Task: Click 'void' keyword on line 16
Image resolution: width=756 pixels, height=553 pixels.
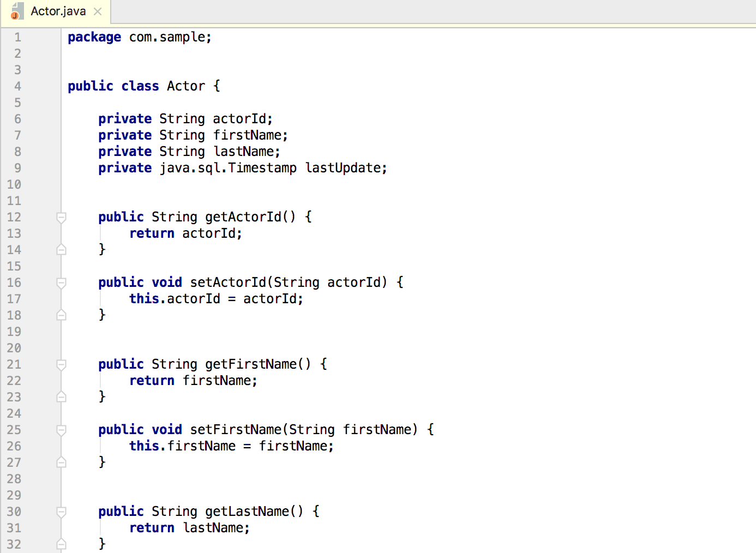Action: 167,282
